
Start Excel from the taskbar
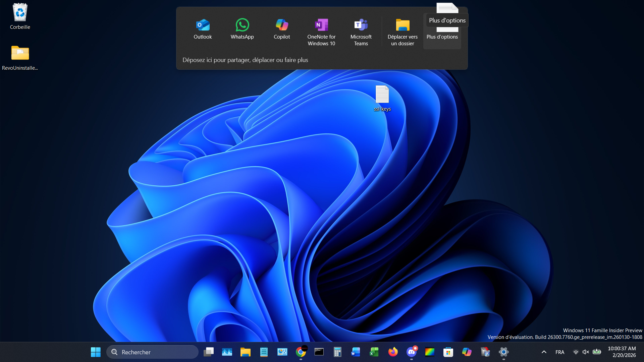pyautogui.click(x=374, y=352)
